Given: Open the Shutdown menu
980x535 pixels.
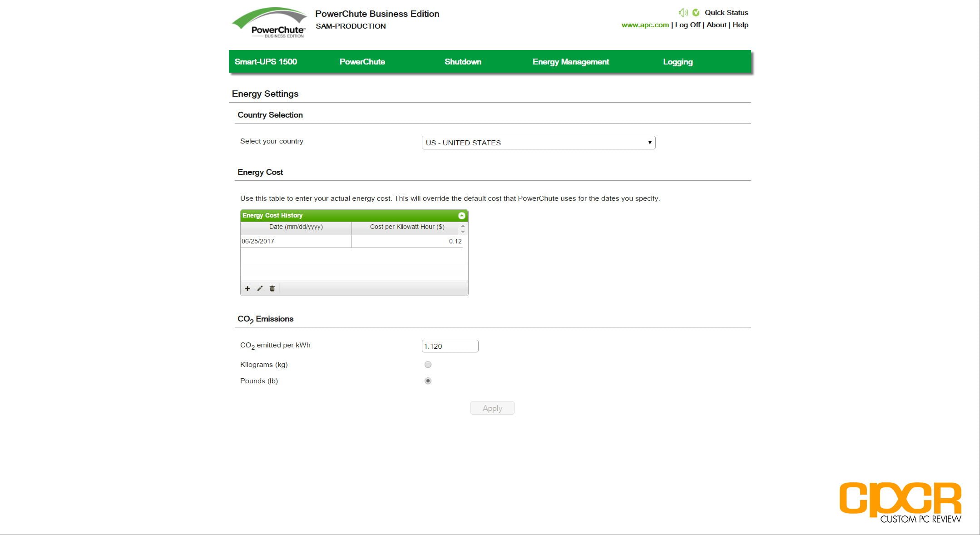Looking at the screenshot, I should click(x=463, y=62).
